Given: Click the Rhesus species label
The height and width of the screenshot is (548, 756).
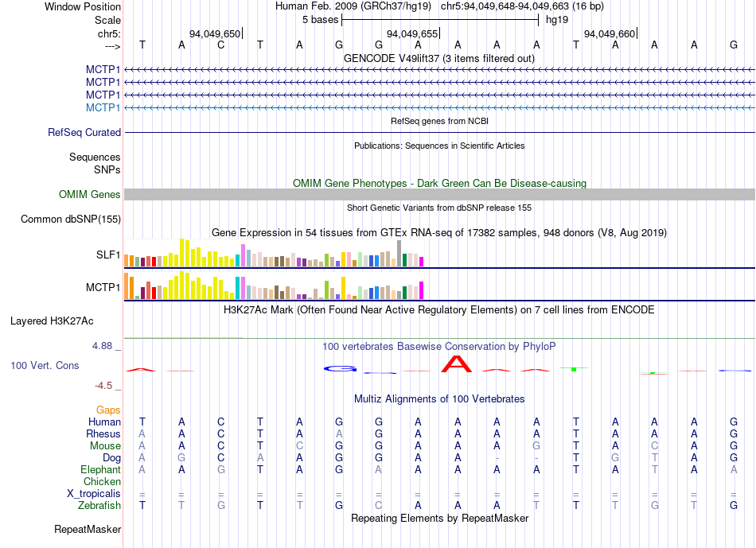Looking at the screenshot, I should 103,434.
